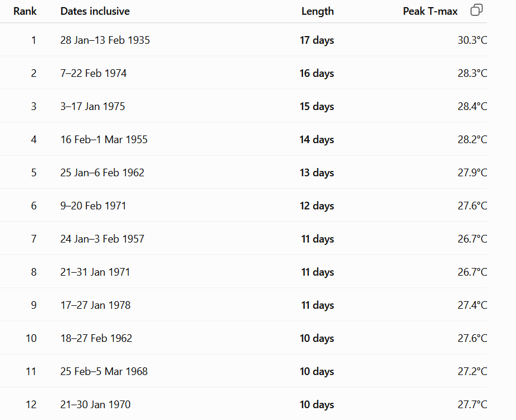
Task: Select the 16 Feb–1 Mar 1955 row dates
Action: tap(104, 140)
